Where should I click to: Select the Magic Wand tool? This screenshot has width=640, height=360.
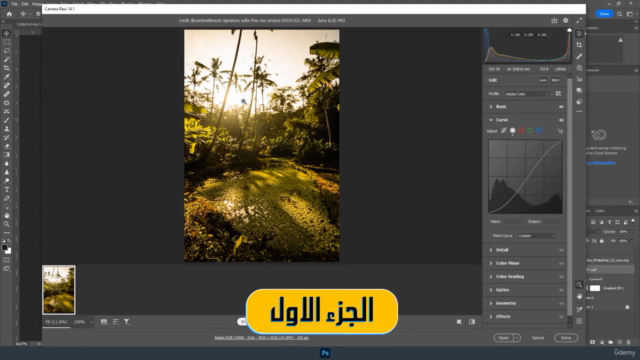coord(7,59)
